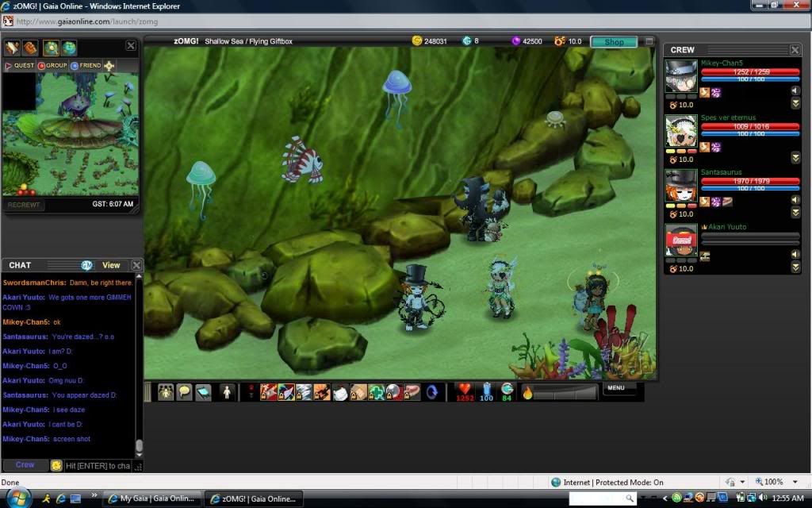Click Santasaurus red health bar
812x508 pixels.
(x=750, y=181)
